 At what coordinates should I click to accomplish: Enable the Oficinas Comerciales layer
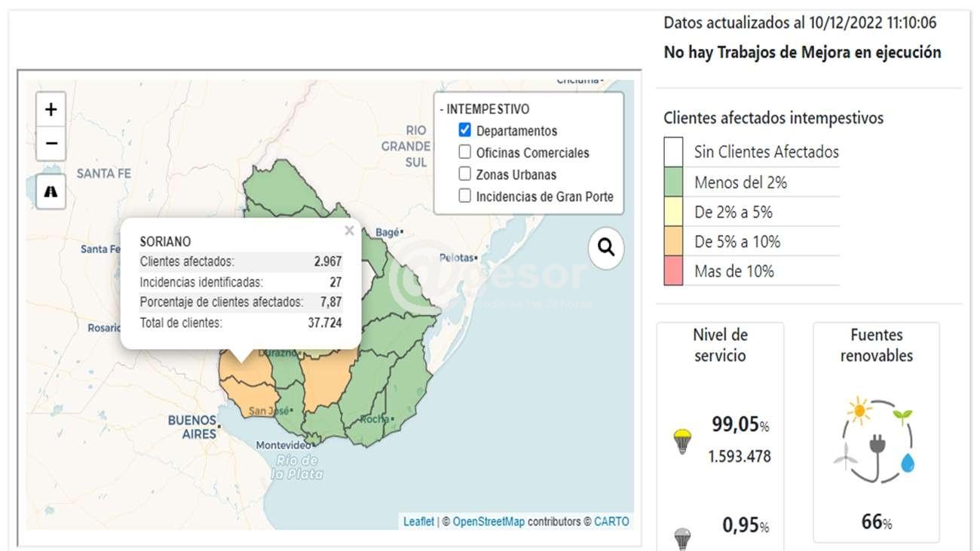coord(464,152)
